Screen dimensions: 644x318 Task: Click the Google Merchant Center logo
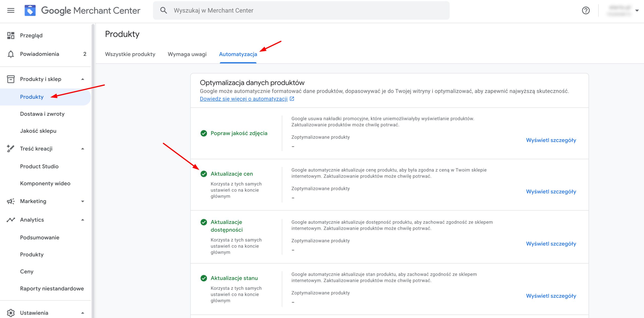(x=82, y=11)
